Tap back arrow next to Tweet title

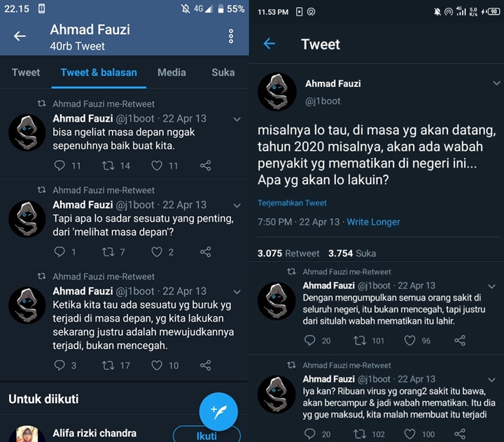tap(269, 44)
